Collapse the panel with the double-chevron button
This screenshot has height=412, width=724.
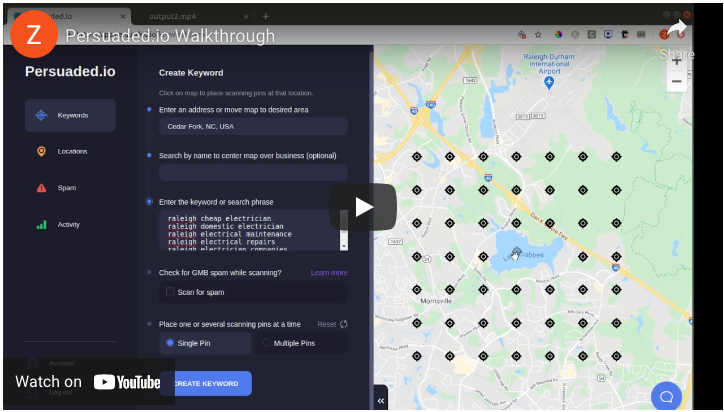(x=380, y=400)
